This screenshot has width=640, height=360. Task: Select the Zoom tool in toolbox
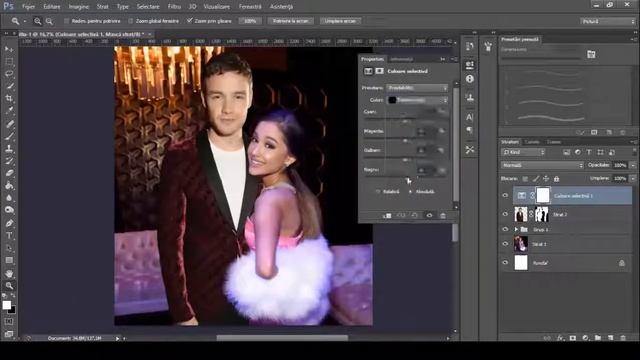pyautogui.click(x=9, y=286)
